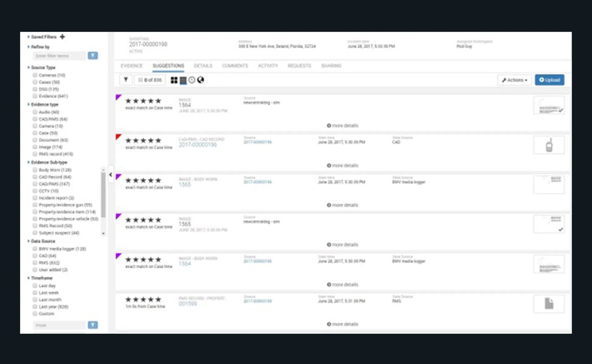Screen dimensions: 592x364
Task: Collapse the Data Source section
Action: tap(28, 241)
